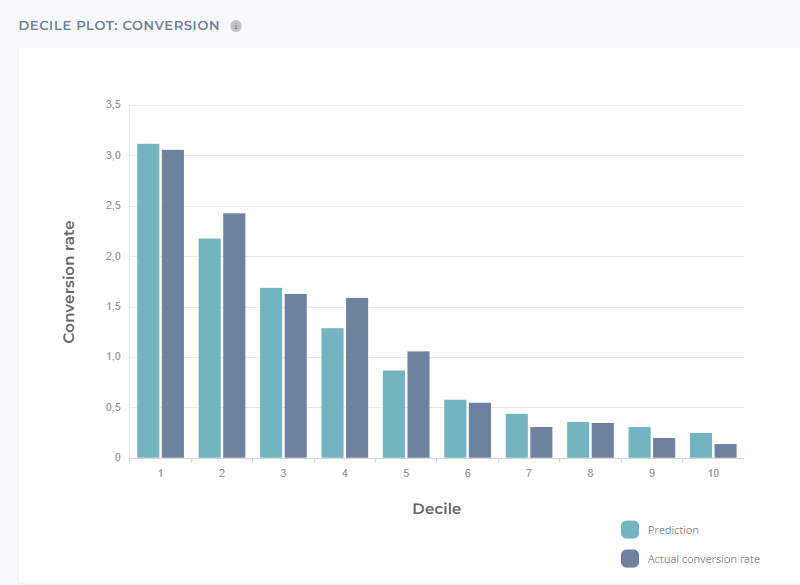Click the y-axis label 0,5
This screenshot has width=800, height=585.
coord(113,408)
